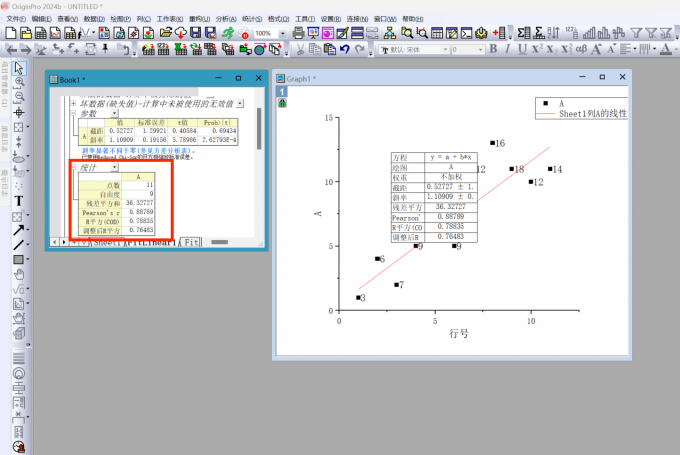Select the Line drawing tool
Viewport: 680px width, 455px height.
click(19, 245)
